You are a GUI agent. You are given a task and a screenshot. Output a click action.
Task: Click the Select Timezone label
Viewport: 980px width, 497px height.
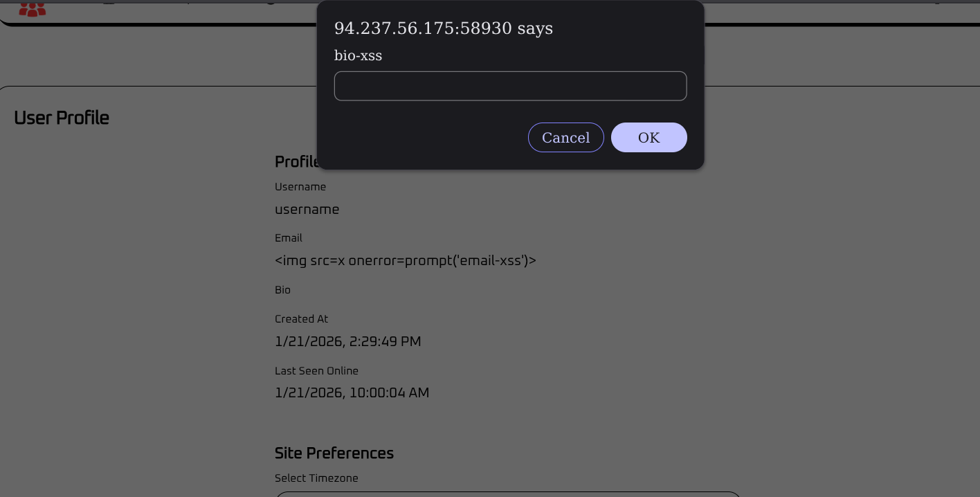[316, 478]
